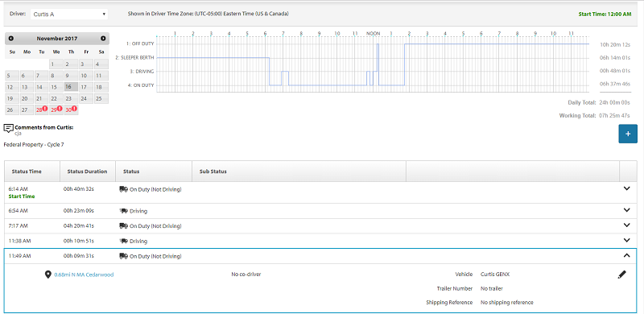Click the Working Total 07h 25m 47s value
This screenshot has height=314, width=644.
point(615,116)
